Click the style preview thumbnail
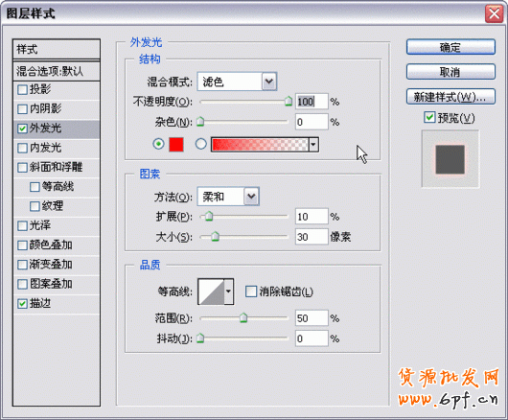This screenshot has width=508, height=420. coord(450,159)
